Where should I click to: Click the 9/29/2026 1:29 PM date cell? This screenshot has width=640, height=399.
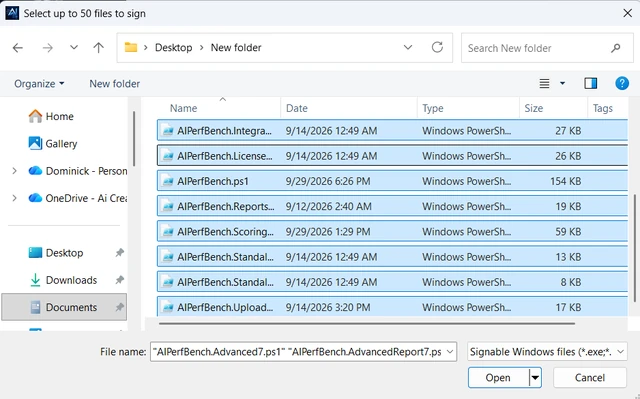pos(328,232)
